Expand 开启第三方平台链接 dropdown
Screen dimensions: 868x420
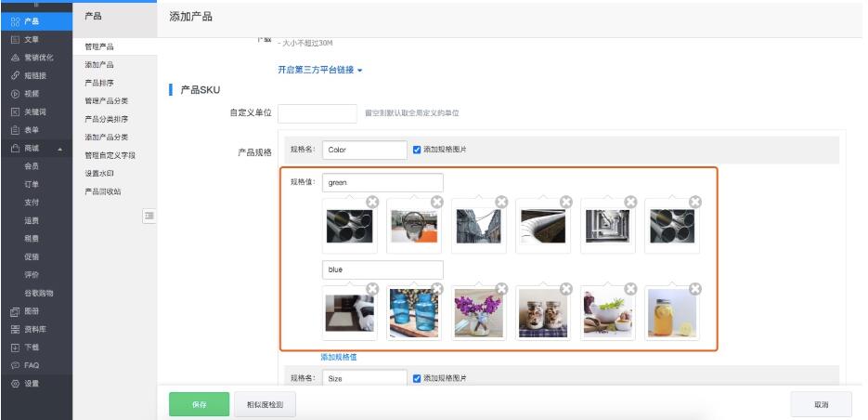(x=320, y=70)
